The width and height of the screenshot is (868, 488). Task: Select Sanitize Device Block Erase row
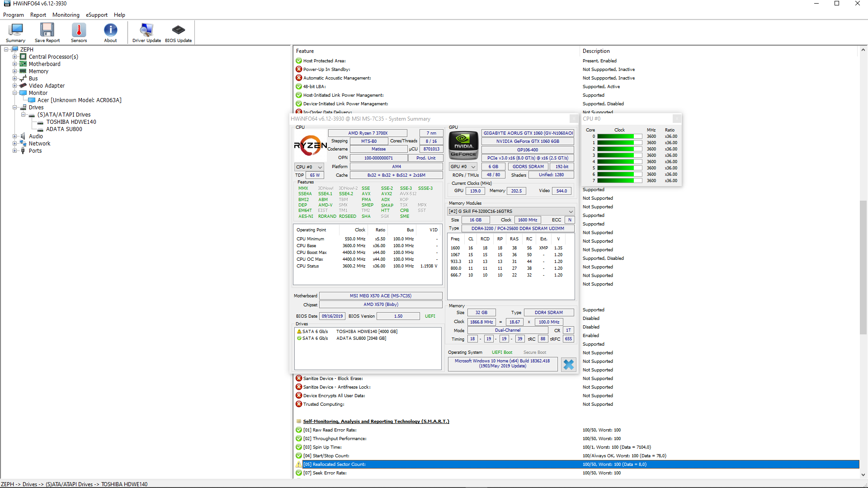[576, 379]
